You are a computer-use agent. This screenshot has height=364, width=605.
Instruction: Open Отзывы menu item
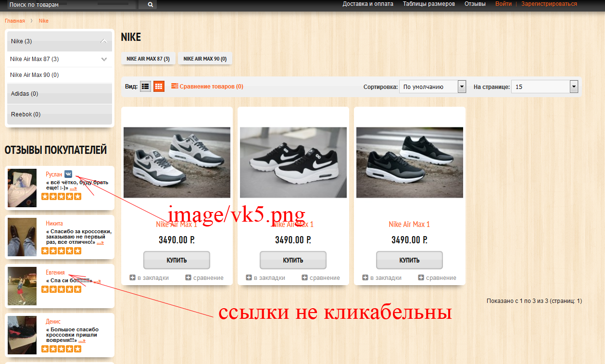(475, 4)
